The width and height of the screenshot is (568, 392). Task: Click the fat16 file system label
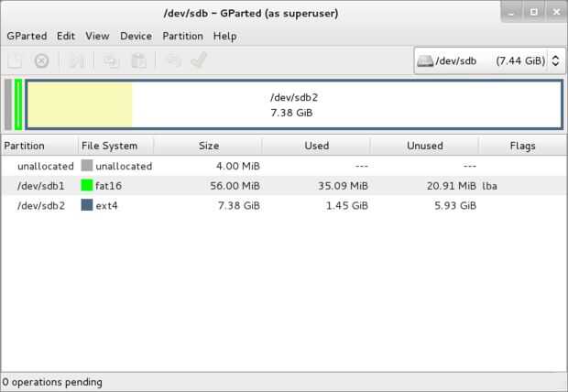108,186
